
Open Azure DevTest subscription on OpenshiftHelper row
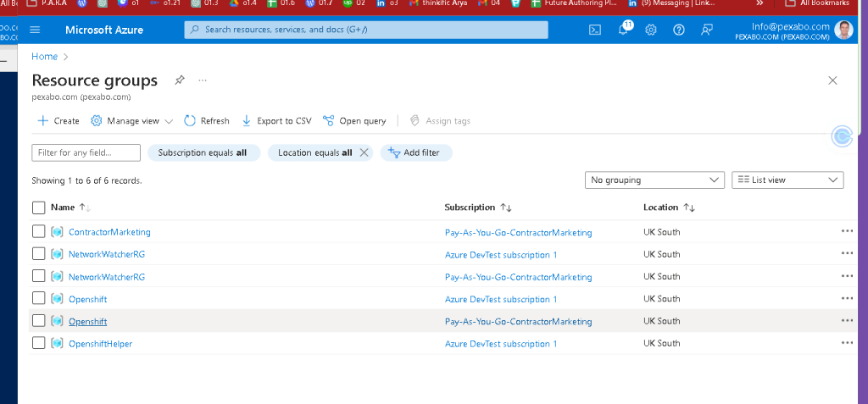501,344
